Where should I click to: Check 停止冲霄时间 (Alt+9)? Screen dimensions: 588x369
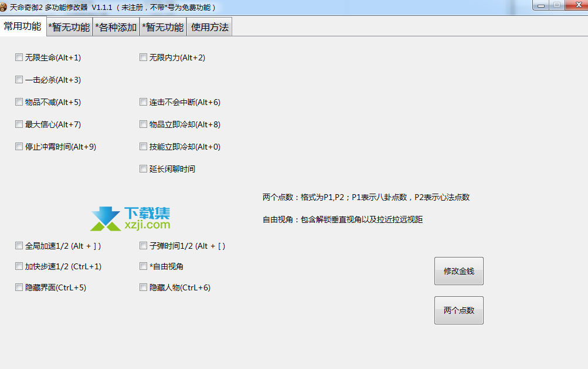(19, 147)
